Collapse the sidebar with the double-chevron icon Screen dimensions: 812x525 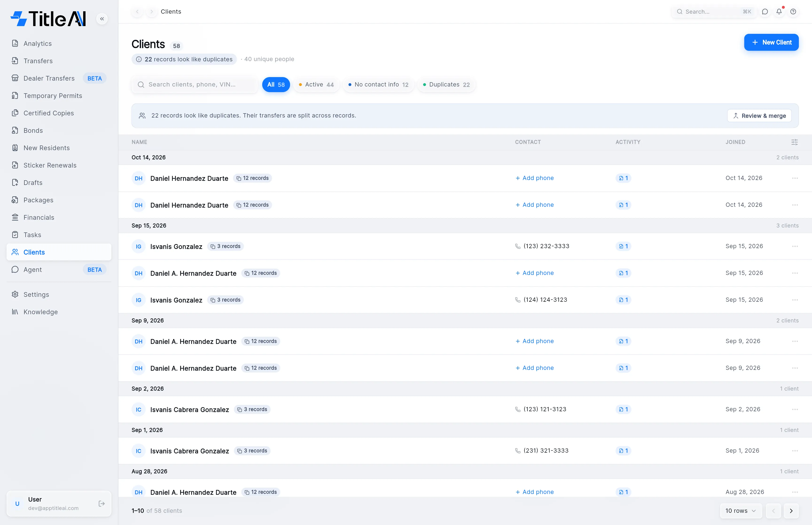click(x=102, y=19)
